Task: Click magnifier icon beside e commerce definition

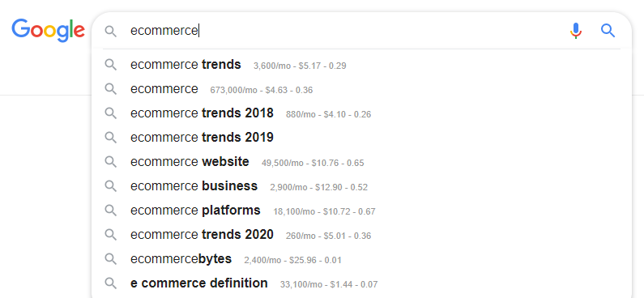Action: (x=110, y=283)
